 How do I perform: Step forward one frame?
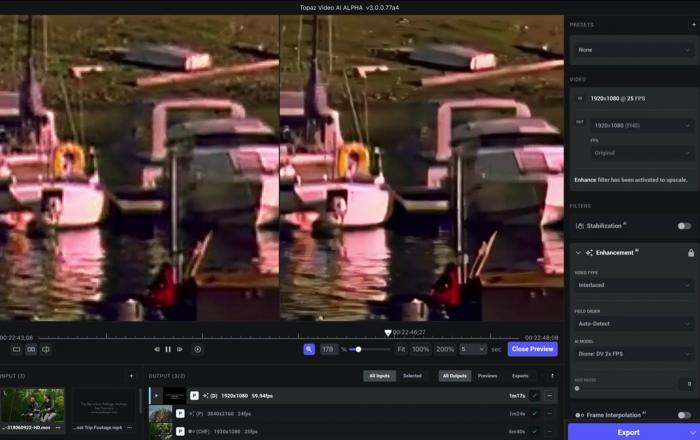[x=178, y=349]
